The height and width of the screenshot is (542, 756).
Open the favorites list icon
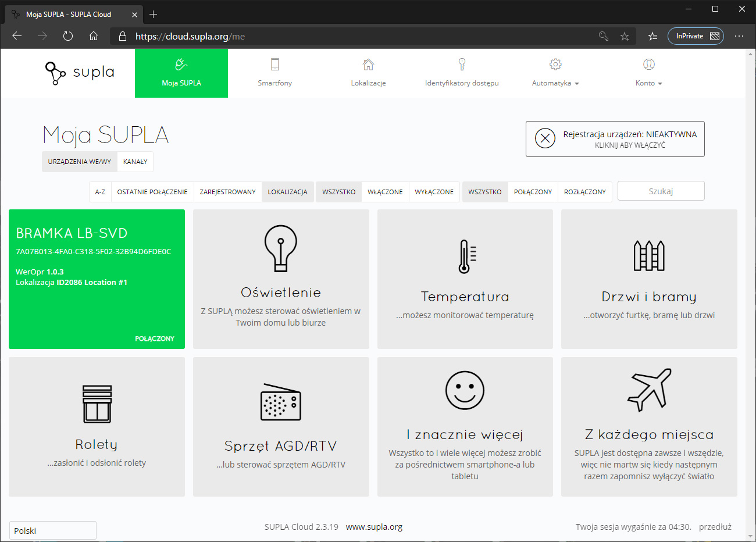tap(652, 36)
